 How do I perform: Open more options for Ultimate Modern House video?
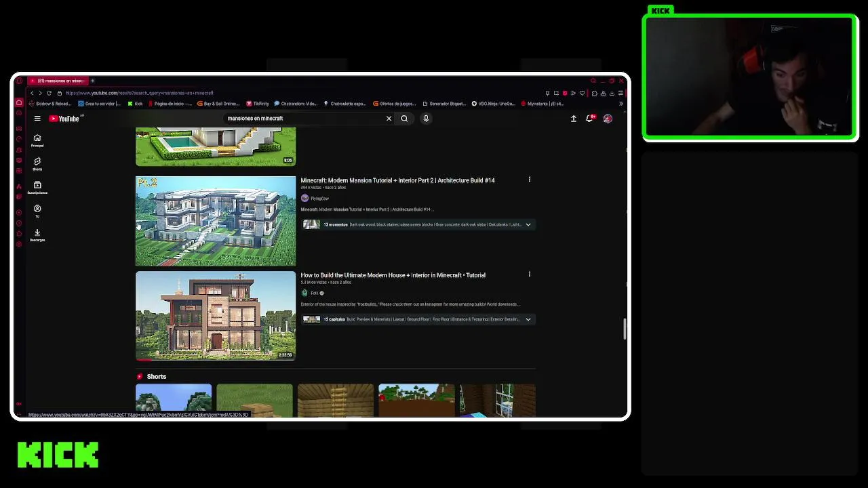[530, 274]
